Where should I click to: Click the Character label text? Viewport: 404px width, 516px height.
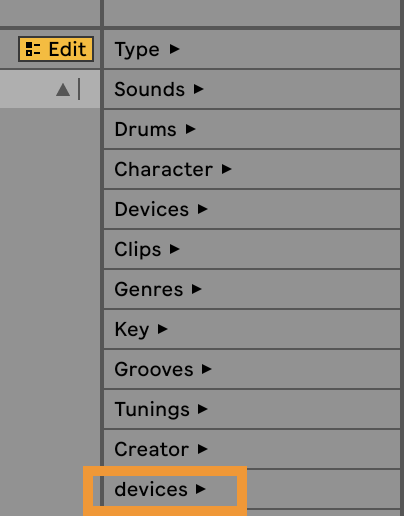pyautogui.click(x=164, y=169)
